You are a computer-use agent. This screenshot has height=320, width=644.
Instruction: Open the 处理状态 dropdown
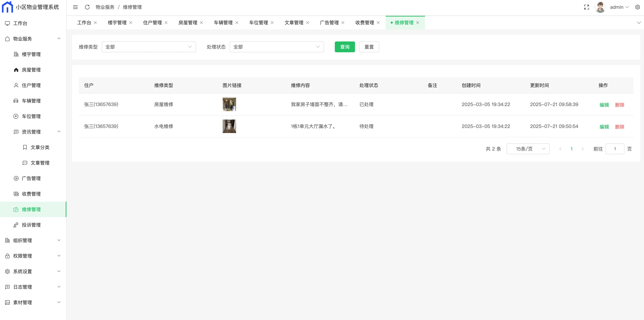(x=277, y=47)
